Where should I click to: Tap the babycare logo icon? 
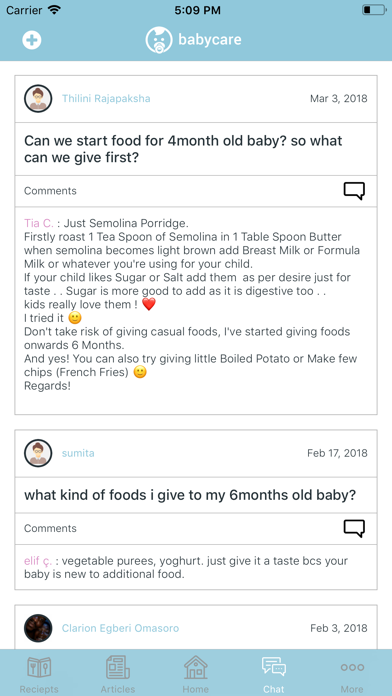(159, 40)
